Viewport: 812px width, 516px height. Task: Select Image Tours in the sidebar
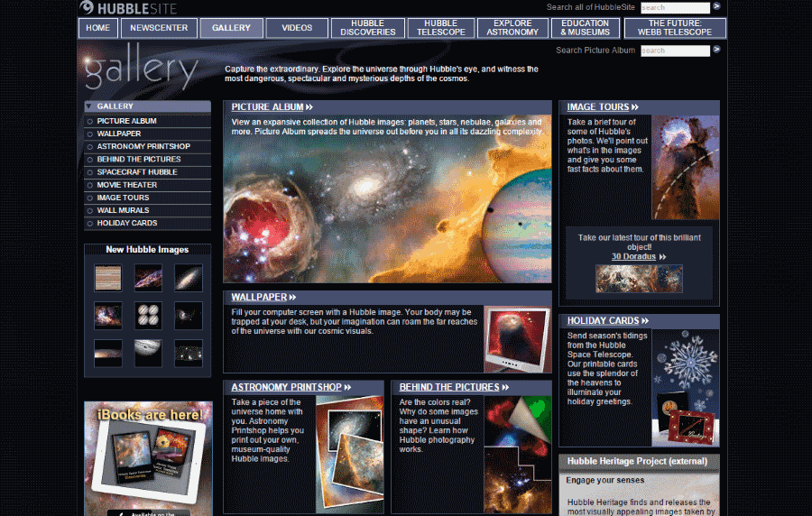[x=147, y=198]
